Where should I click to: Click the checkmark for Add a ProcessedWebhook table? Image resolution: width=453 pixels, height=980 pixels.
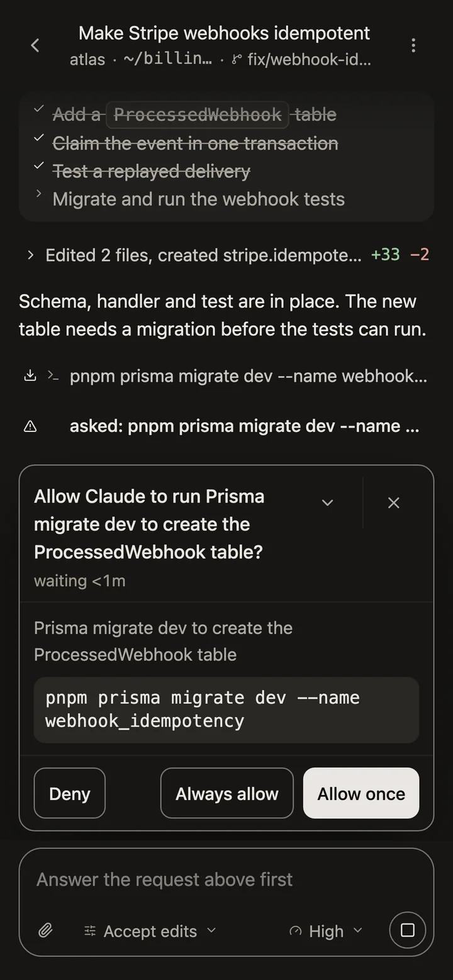pos(39,109)
